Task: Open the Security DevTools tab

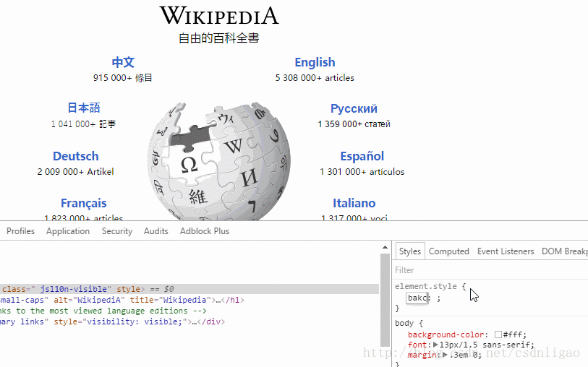Action: pyautogui.click(x=117, y=231)
